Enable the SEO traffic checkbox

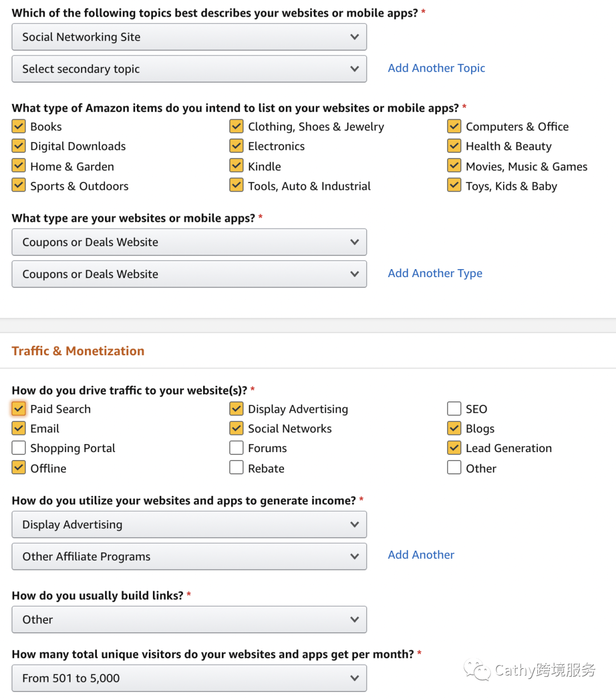(x=454, y=409)
